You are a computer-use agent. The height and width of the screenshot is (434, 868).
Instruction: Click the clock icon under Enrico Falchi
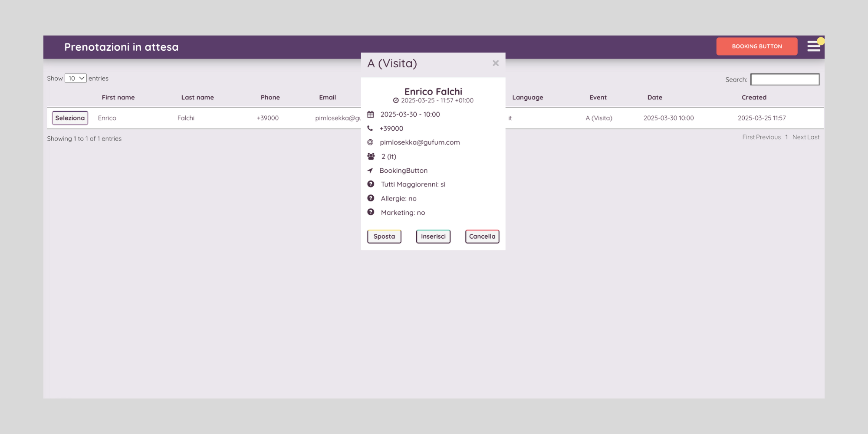pos(396,101)
